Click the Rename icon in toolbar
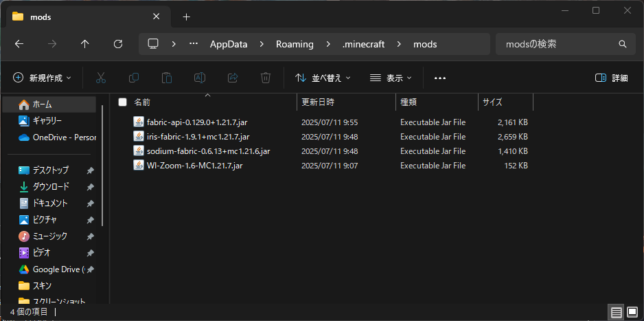This screenshot has height=321, width=644. coord(200,78)
